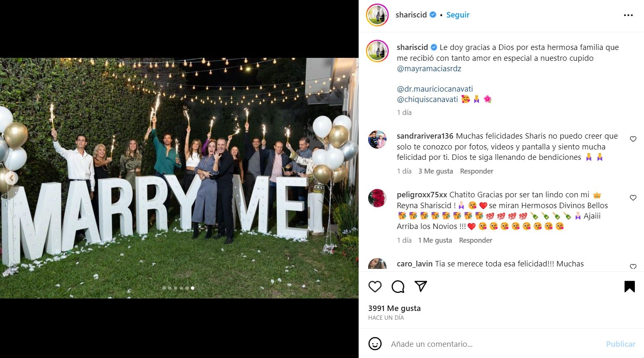Type in the Añade un comentario field
Viewport: 644px width, 358px height.
(x=491, y=344)
